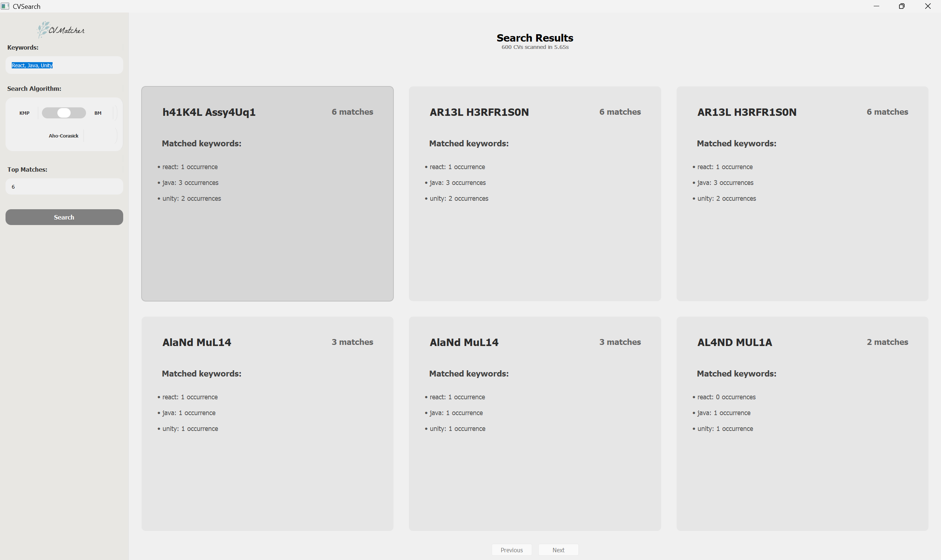Close the CVSearch window
Screen dimensions: 941x560
coord(927,6)
